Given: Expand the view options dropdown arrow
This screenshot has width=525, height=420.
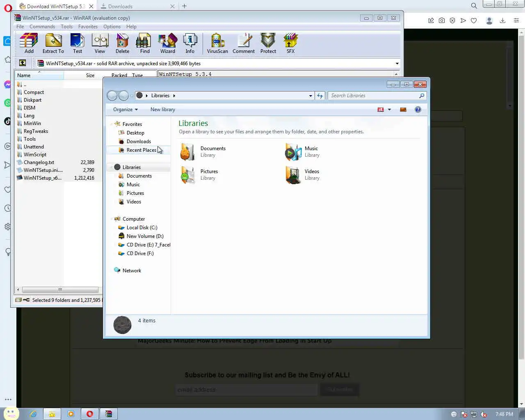Looking at the screenshot, I should [389, 110].
